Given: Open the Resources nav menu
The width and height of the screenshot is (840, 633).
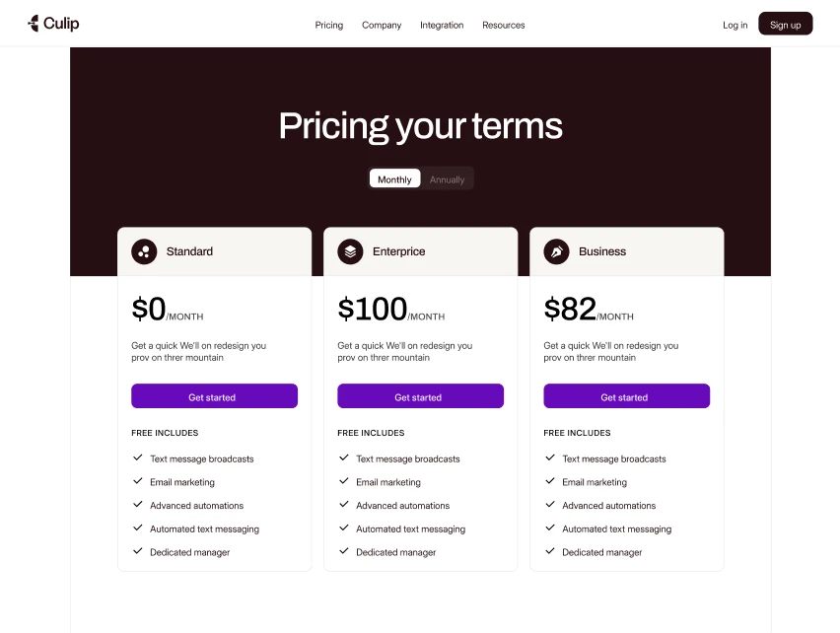Looking at the screenshot, I should click(x=503, y=25).
